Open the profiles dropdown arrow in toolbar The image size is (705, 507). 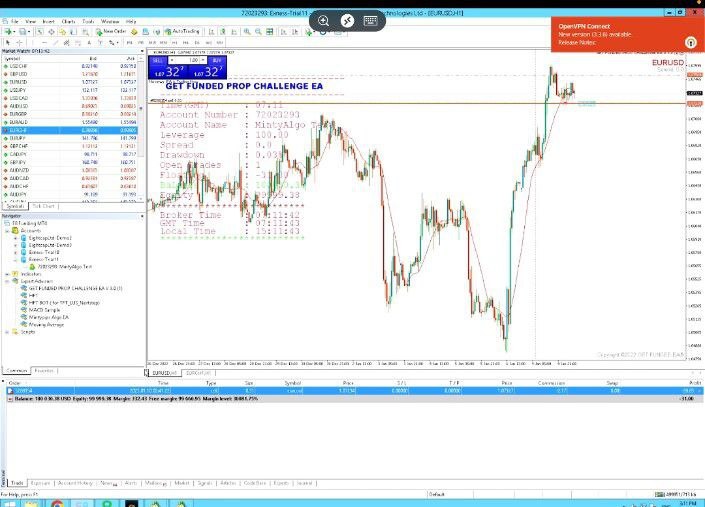(x=29, y=32)
